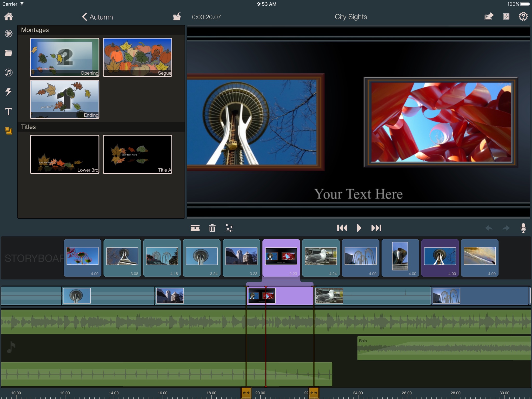
Task: Play the City Sights preview
Action: (359, 228)
